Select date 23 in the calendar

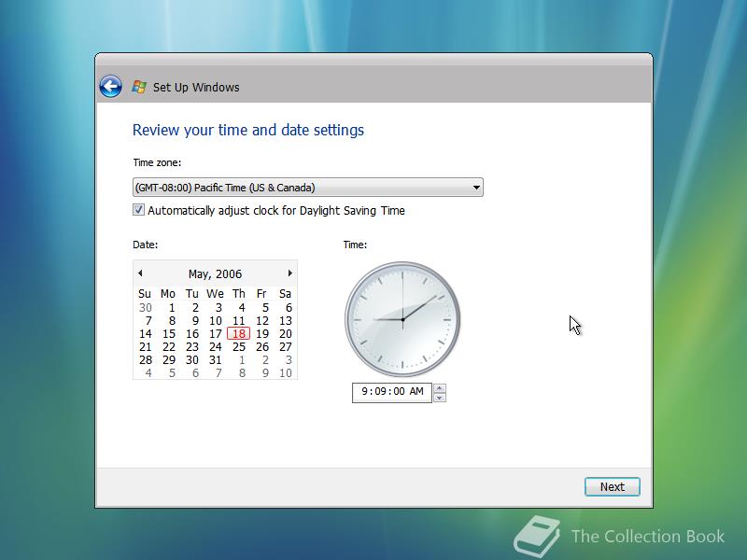tap(192, 346)
